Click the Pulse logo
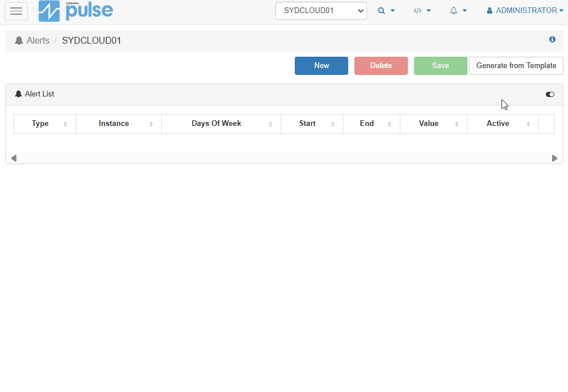This screenshot has width=568, height=392. pos(76,11)
